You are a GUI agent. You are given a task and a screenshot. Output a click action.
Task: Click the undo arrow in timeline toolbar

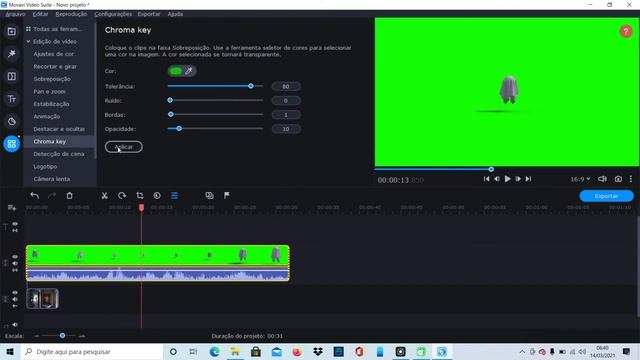[35, 196]
